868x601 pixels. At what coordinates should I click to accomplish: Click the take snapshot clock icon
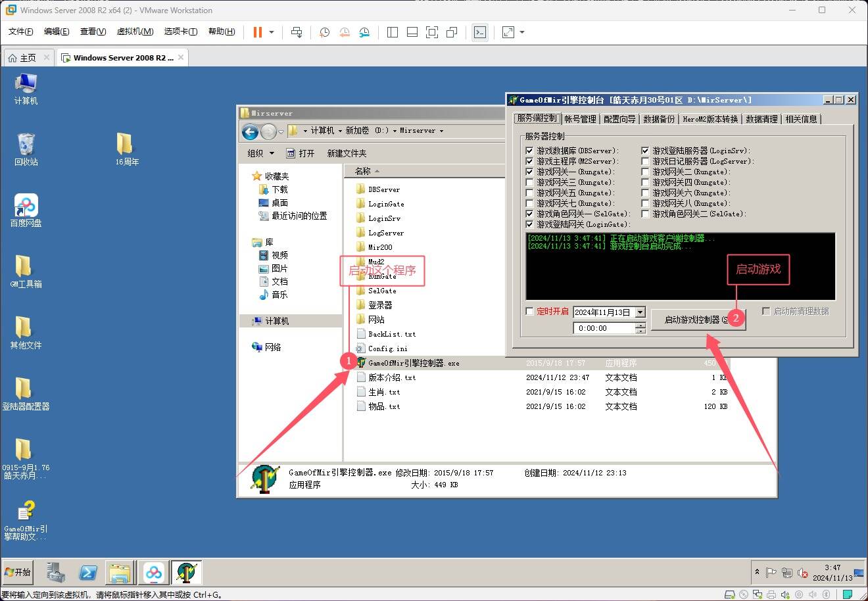[324, 32]
